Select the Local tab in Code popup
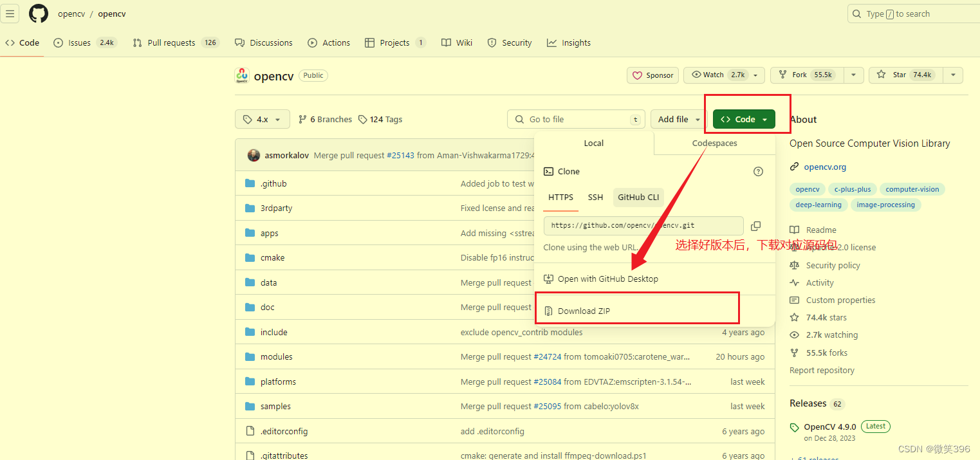This screenshot has width=980, height=460. [594, 143]
